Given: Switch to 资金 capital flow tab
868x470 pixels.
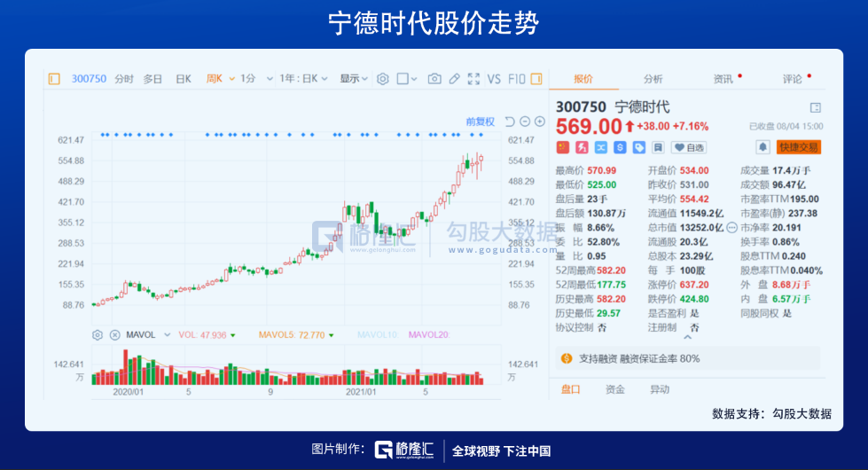Looking at the screenshot, I should pyautogui.click(x=615, y=389).
